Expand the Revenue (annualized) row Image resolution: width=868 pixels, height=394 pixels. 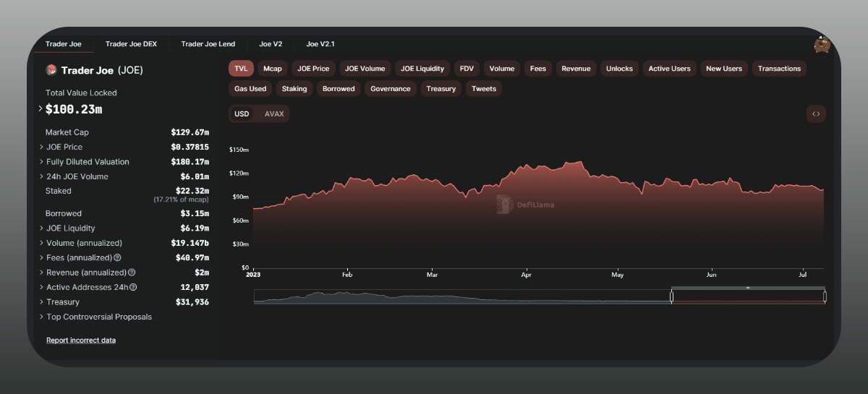(41, 273)
